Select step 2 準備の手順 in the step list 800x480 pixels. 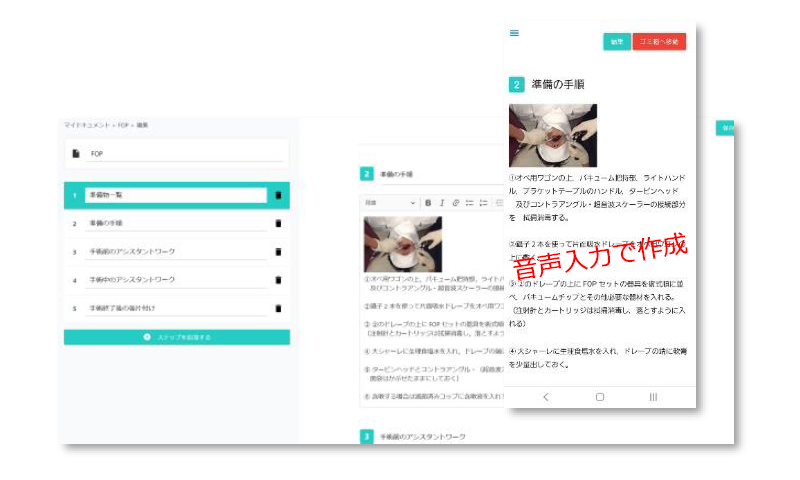click(177, 223)
